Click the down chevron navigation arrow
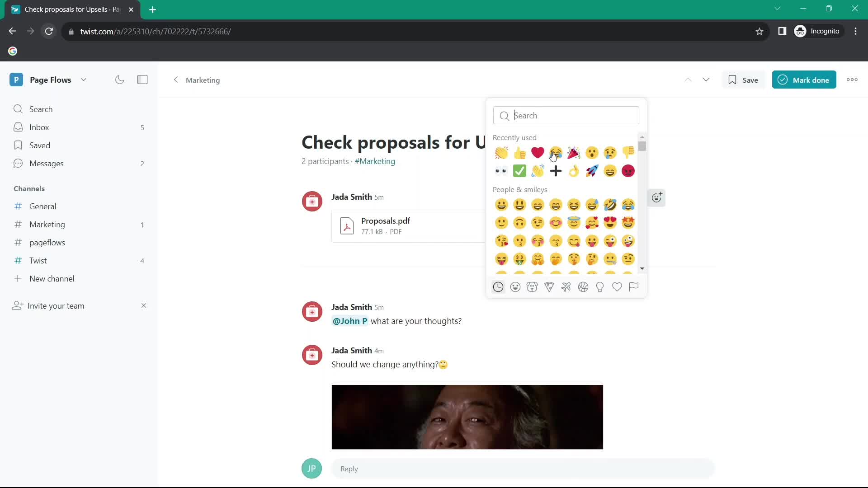Screen dimensions: 868x488 click(x=706, y=79)
